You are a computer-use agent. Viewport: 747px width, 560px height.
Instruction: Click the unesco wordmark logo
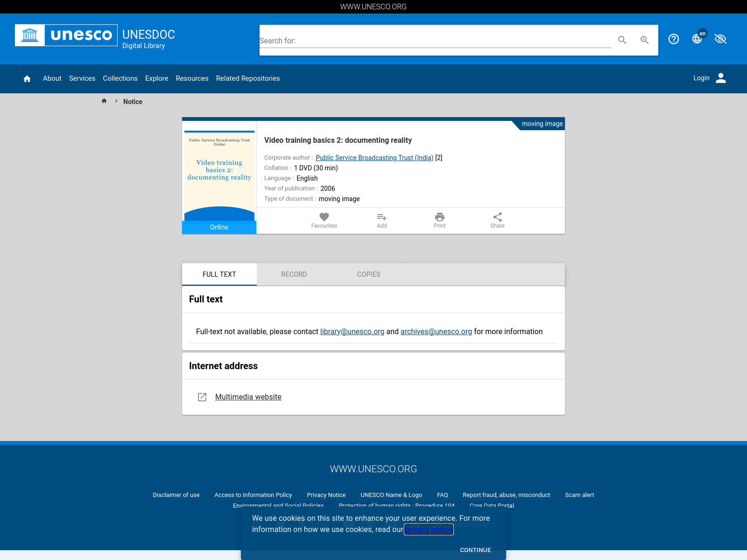pos(81,35)
